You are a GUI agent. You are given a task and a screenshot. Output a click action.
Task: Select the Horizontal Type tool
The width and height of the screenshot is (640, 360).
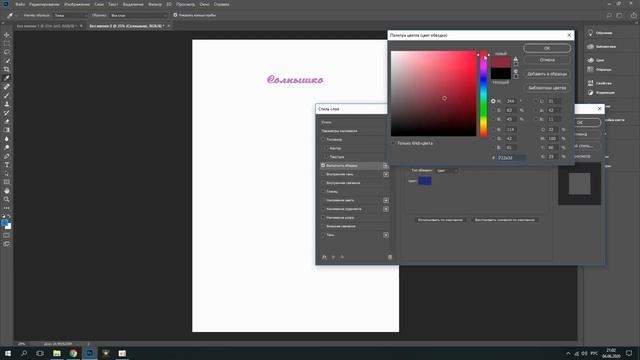[x=7, y=164]
